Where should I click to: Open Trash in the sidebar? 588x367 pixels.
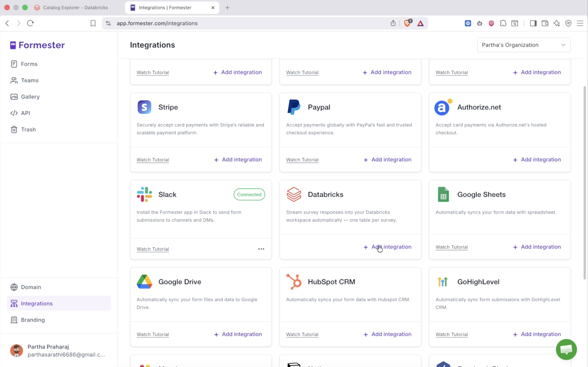(x=23, y=129)
